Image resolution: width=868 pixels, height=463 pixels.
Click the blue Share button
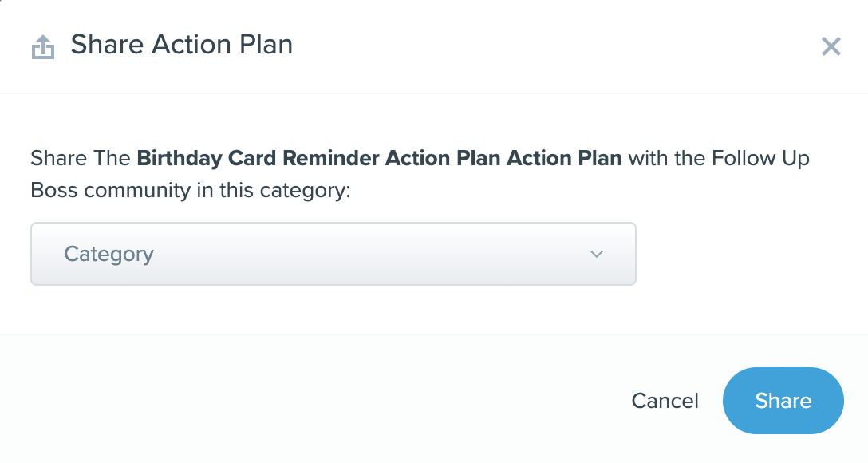783,401
